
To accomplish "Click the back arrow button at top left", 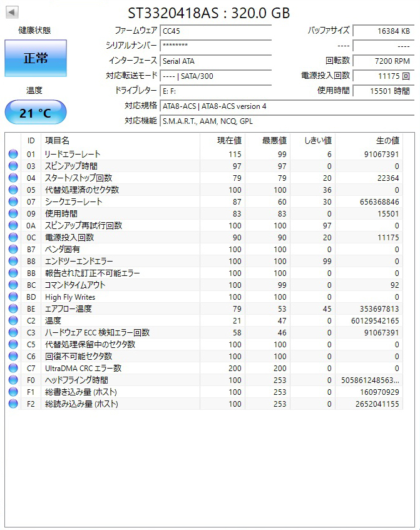I will point(12,13).
